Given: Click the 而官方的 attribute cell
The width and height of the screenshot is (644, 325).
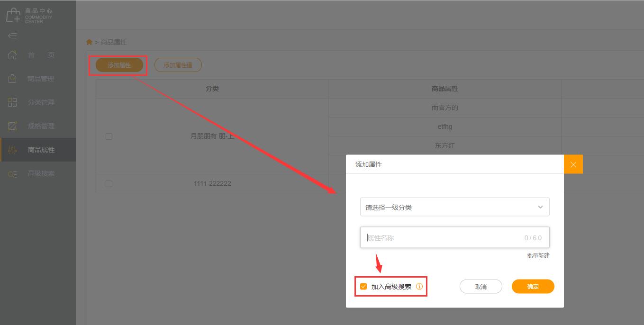Looking at the screenshot, I should point(445,108).
